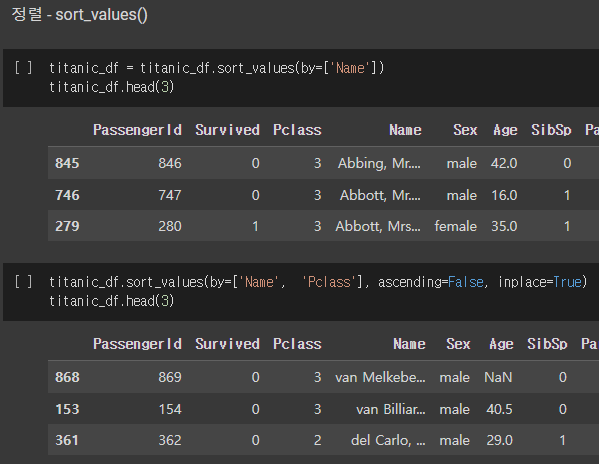Viewport: 599px width, 464px height.
Task: Click name cell 'Abbott, Mr....'
Action: 380,196
